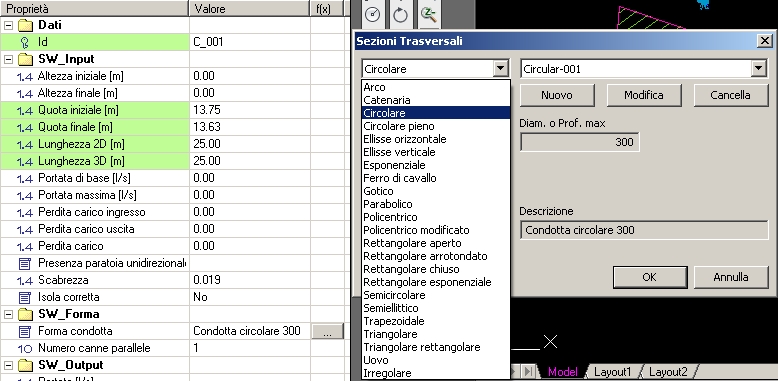778x381 pixels.
Task: Click the last-tab scroll arrow near Model
Action: coord(528,372)
